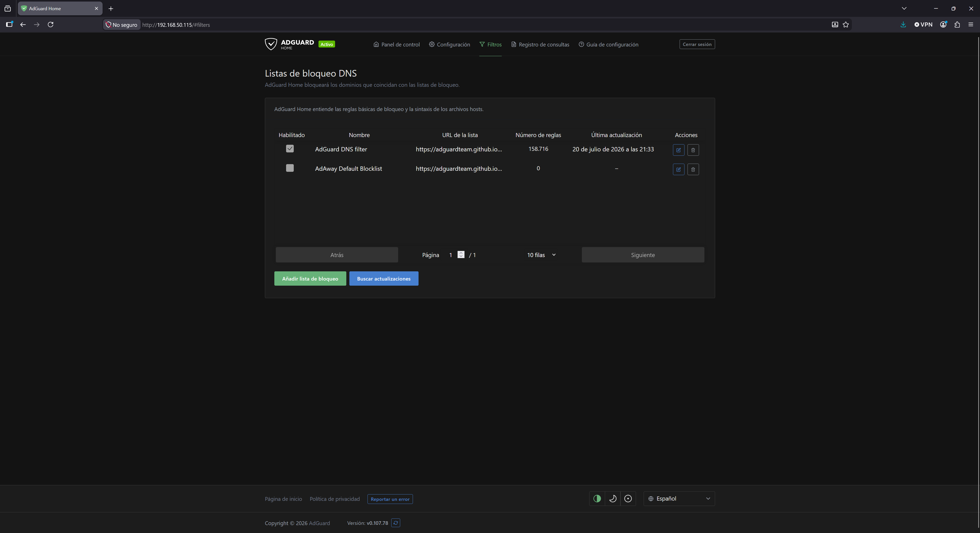
Task: Delete the AdGuard DNS filter list
Action: [693, 150]
